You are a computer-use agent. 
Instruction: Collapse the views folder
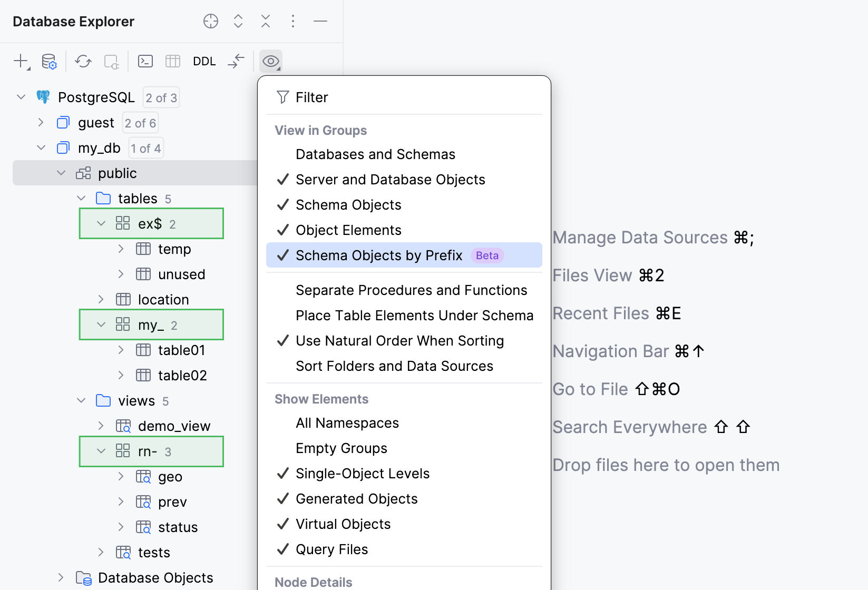pos(81,400)
